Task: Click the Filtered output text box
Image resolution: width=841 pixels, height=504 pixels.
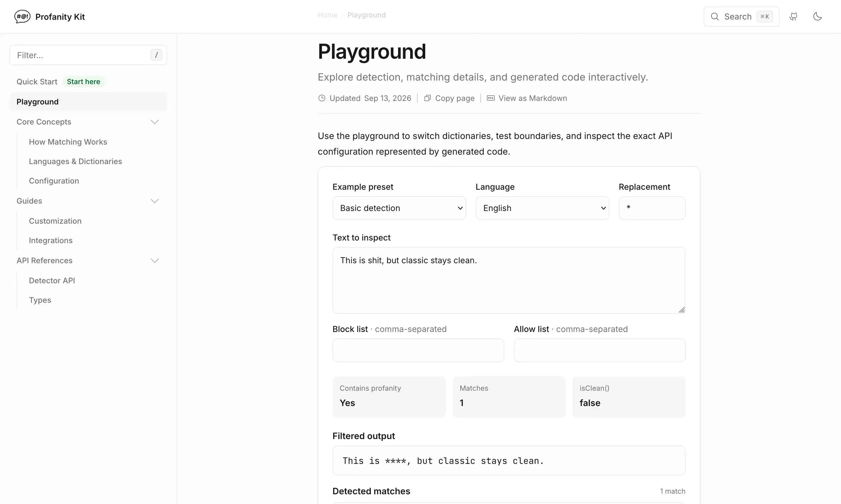Action: point(509,461)
